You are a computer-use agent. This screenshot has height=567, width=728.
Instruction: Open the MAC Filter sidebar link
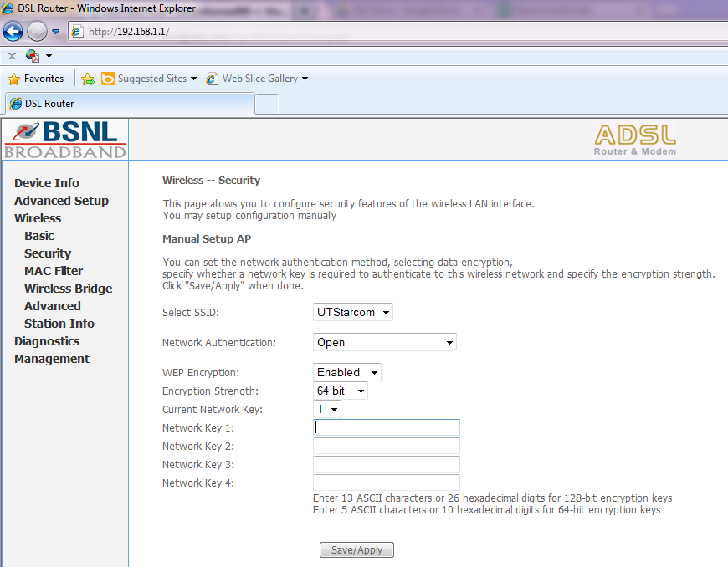pyautogui.click(x=54, y=271)
